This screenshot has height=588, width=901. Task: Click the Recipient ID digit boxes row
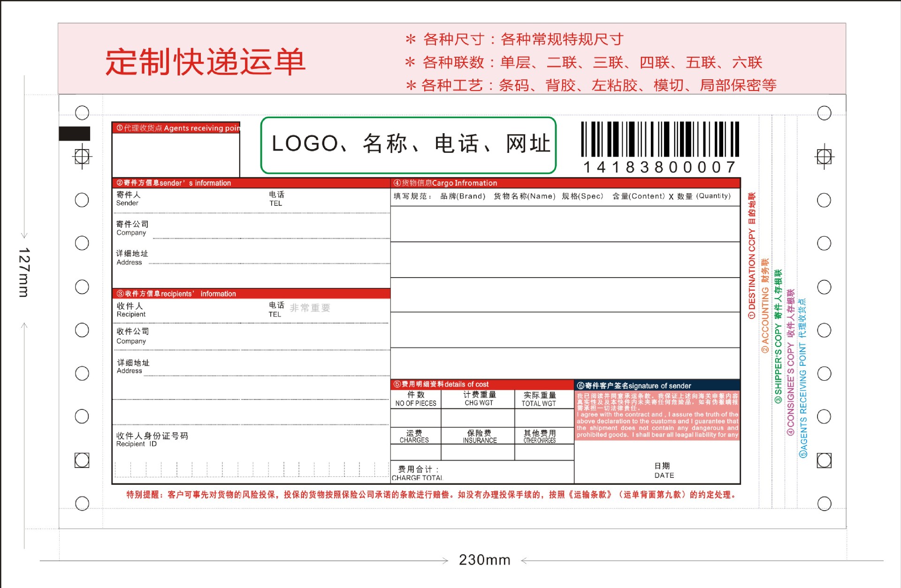[x=251, y=469]
